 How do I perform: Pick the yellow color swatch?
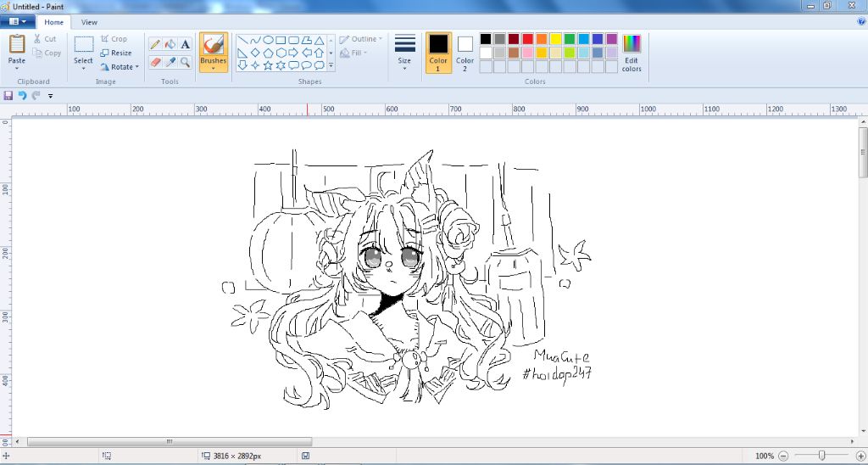(x=556, y=39)
